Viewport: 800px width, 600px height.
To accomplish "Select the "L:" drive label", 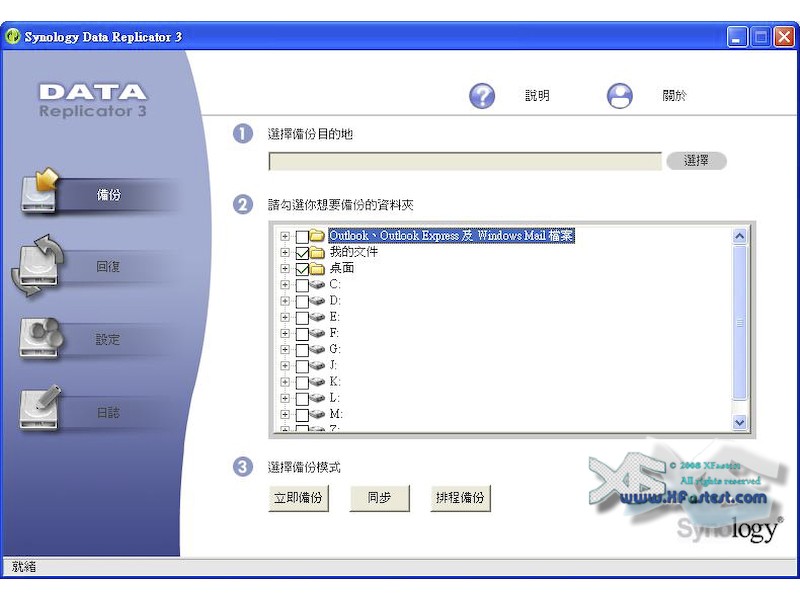I will 334,398.
